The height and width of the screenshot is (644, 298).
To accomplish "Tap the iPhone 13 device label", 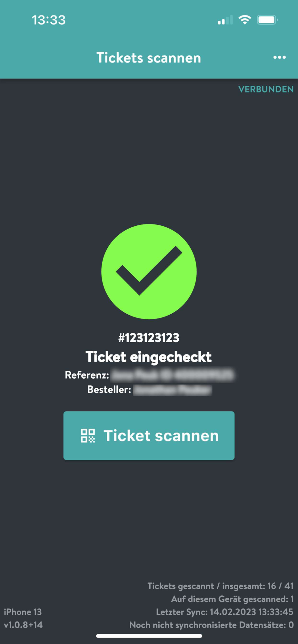I will (x=23, y=612).
